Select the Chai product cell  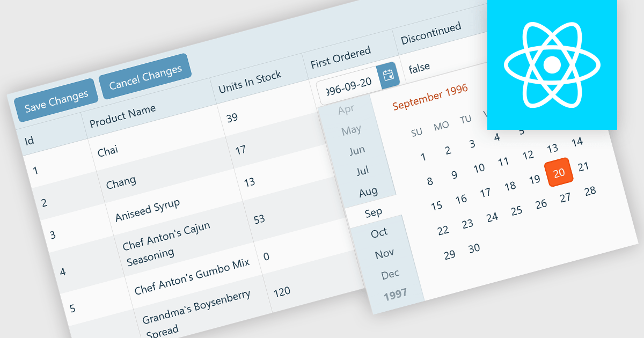(108, 151)
